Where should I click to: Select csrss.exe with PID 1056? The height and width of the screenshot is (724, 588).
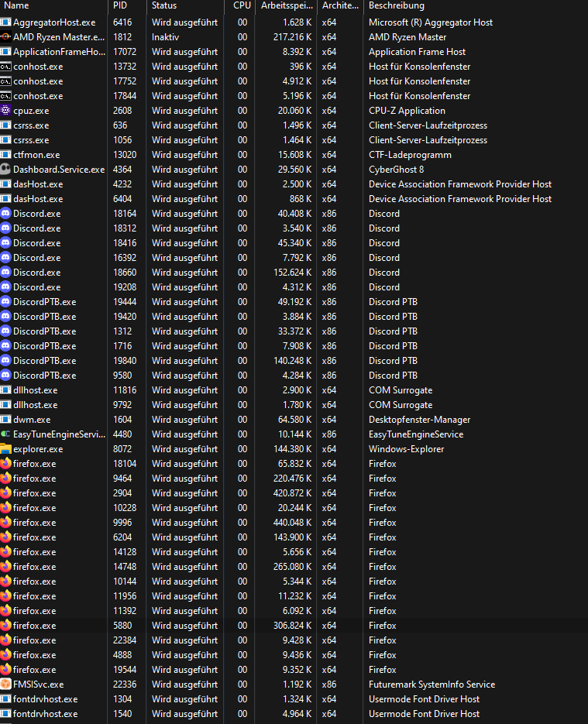[x=294, y=140]
